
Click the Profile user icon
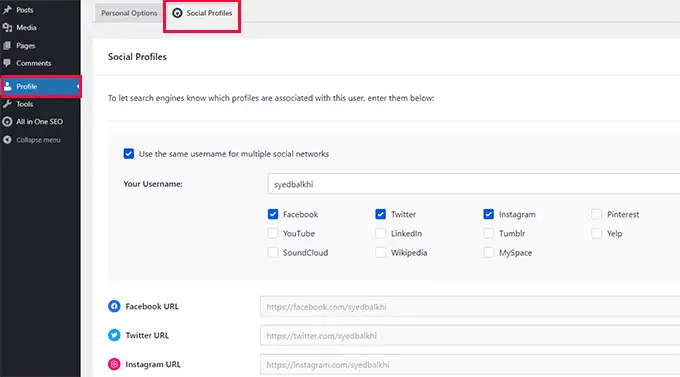7,86
